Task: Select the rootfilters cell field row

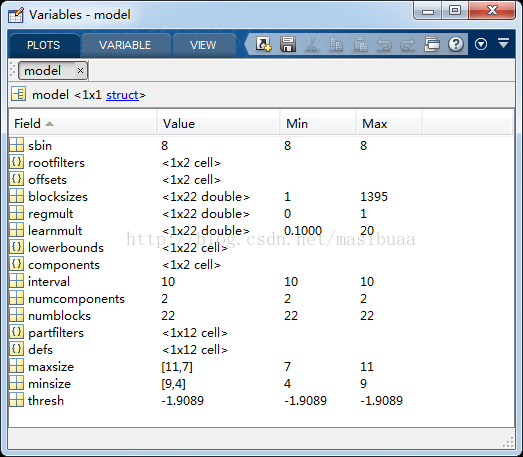Action: tap(261, 163)
